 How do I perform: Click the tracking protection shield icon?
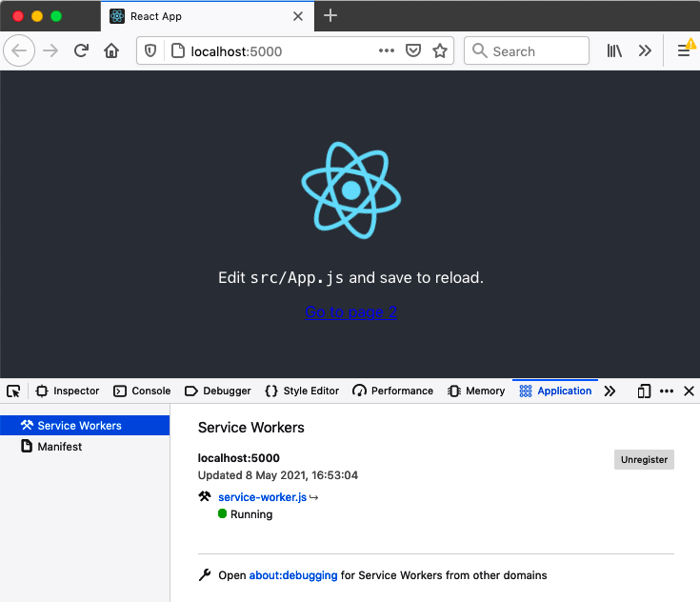150,51
